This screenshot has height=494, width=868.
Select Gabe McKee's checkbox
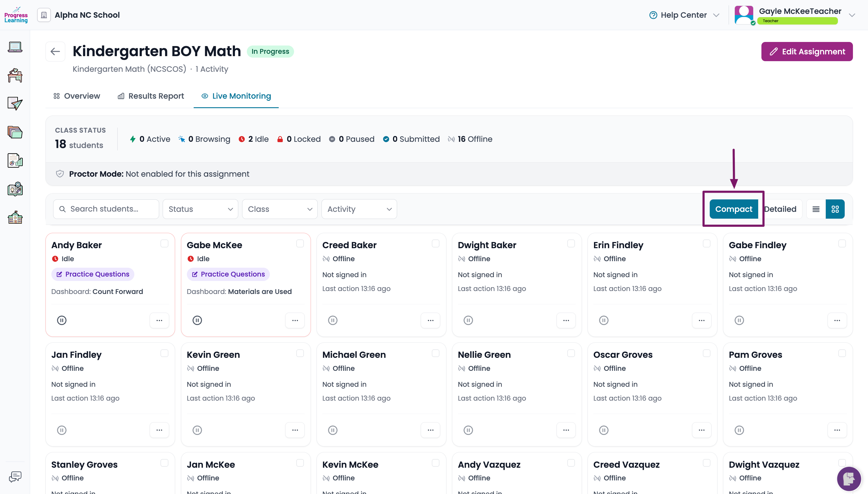[x=300, y=244]
